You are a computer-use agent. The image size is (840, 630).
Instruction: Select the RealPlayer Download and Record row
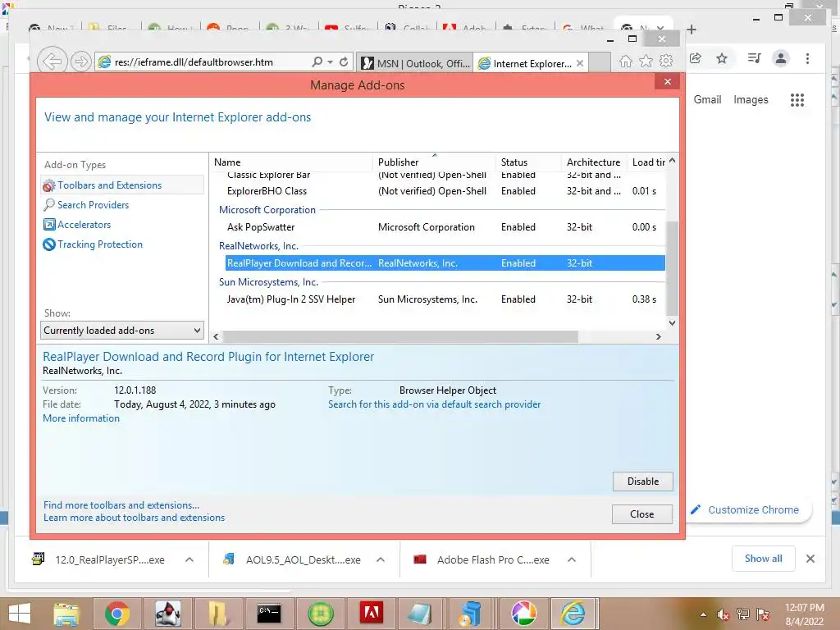tap(445, 263)
